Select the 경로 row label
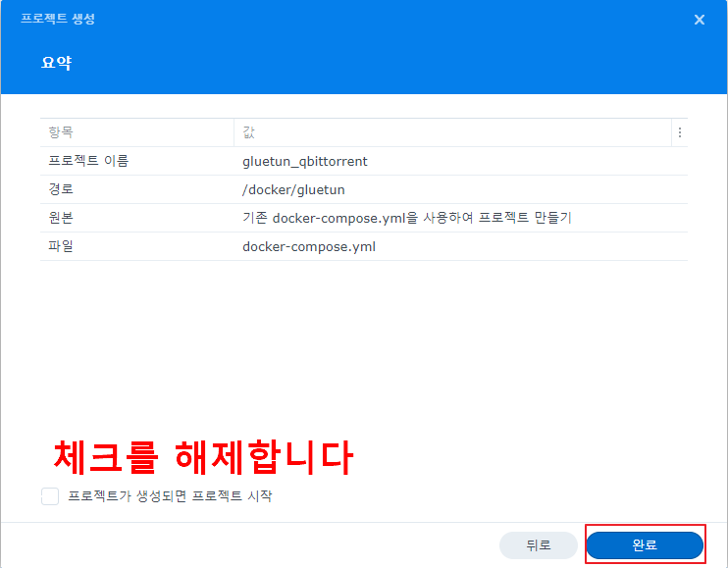728x568 pixels. coord(61,189)
